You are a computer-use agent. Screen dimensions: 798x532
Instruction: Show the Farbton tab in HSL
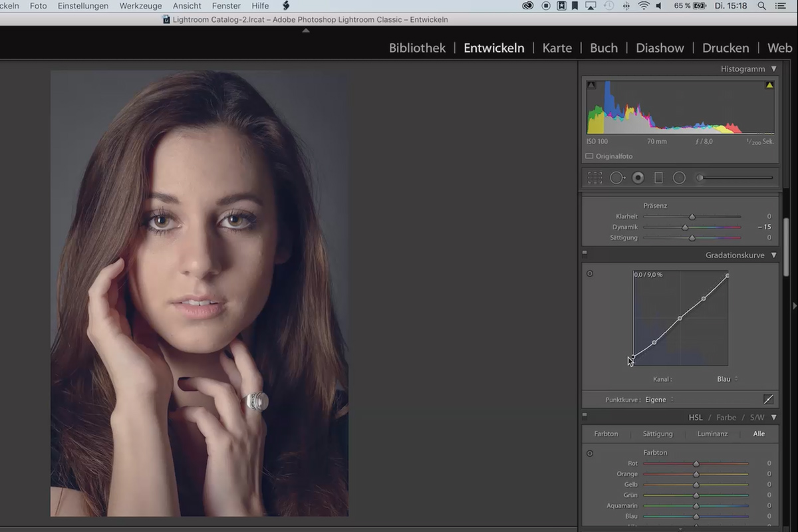click(606, 434)
